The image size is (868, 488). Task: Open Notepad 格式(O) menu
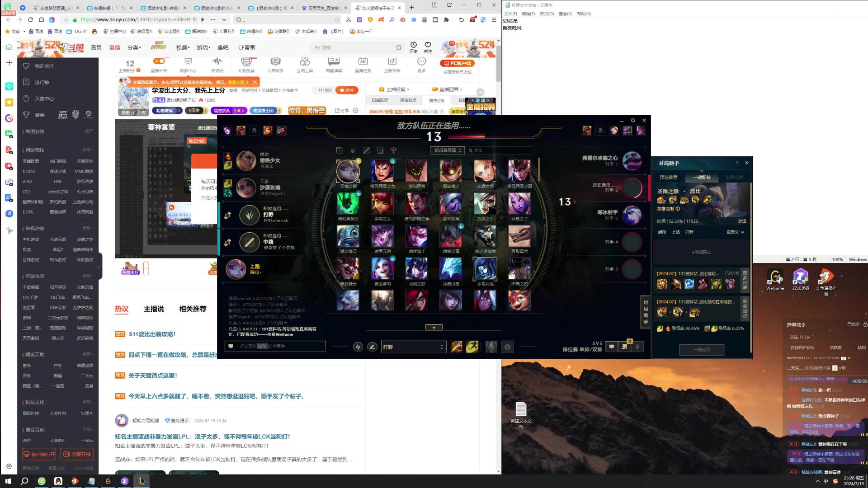(547, 14)
